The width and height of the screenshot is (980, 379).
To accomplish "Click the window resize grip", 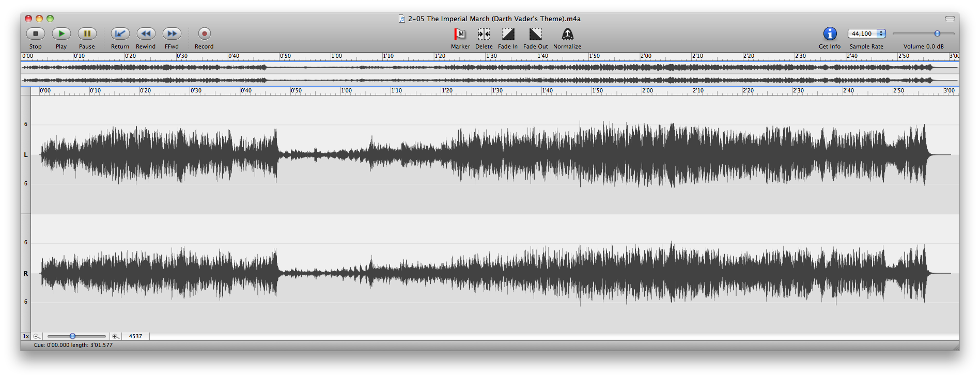I will (955, 347).
